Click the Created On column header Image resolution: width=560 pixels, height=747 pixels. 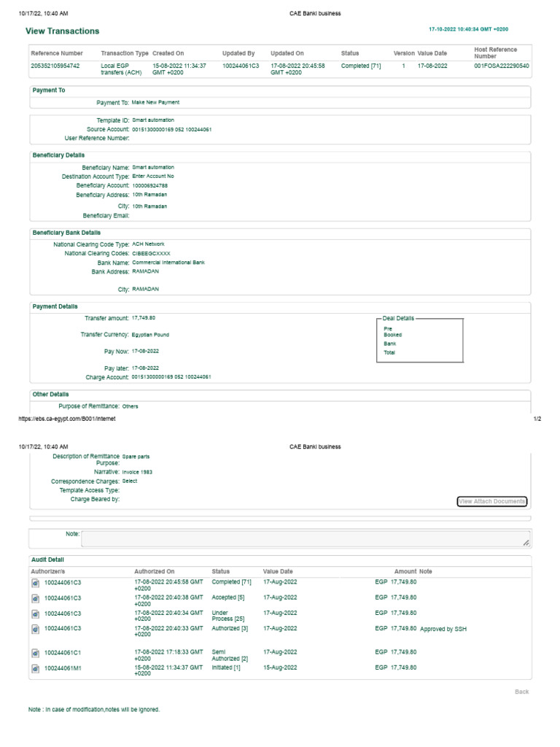(168, 53)
